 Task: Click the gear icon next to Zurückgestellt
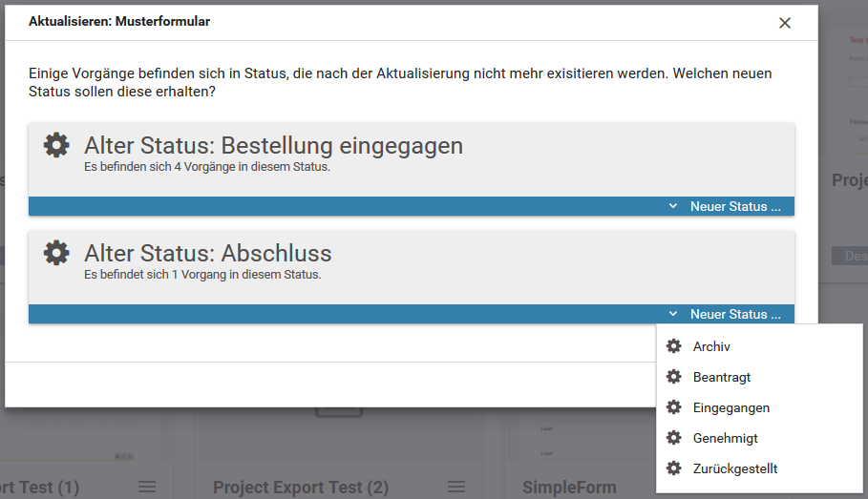(x=674, y=468)
